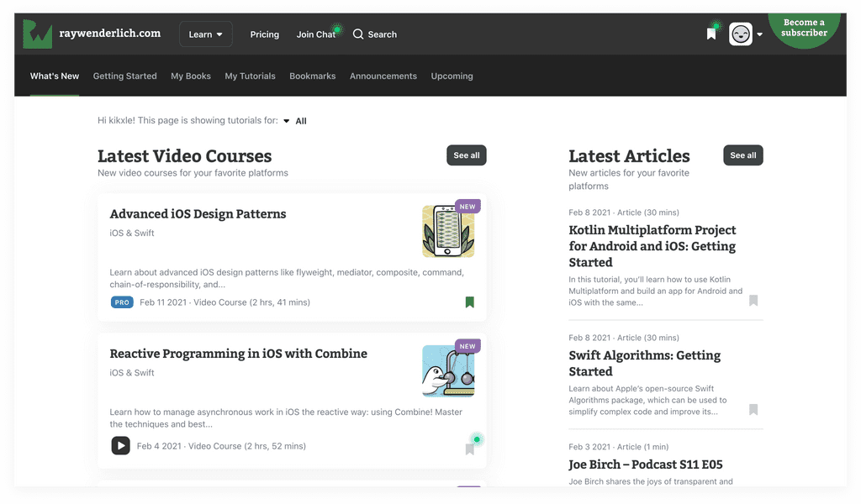Click Advanced iOS Design Patterns thumbnail image
The width and height of the screenshot is (861, 504).
pyautogui.click(x=448, y=231)
